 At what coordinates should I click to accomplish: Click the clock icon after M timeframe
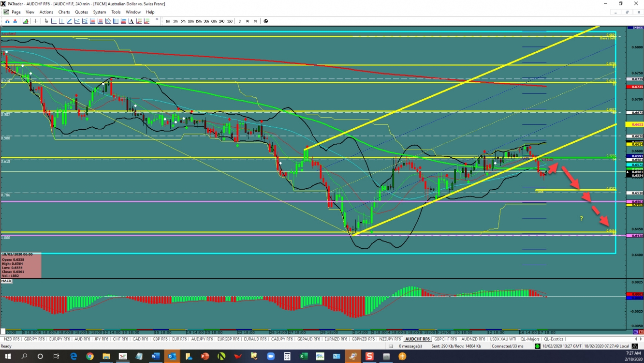tap(266, 21)
